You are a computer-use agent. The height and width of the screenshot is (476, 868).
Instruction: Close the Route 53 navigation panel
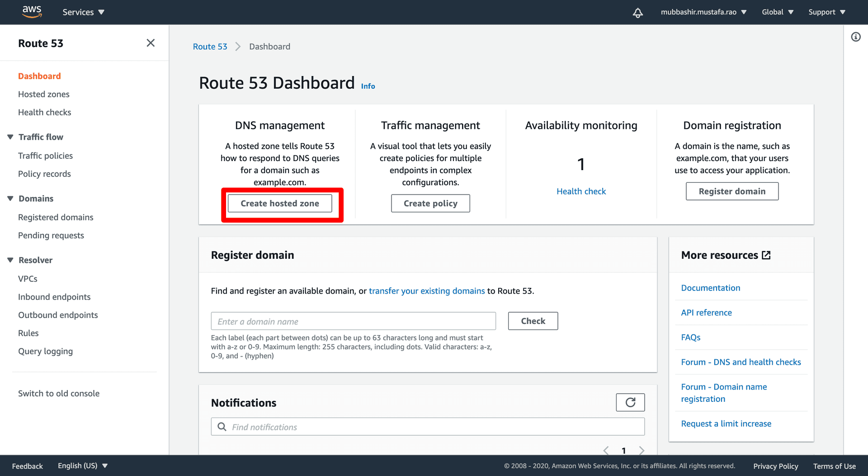(151, 43)
